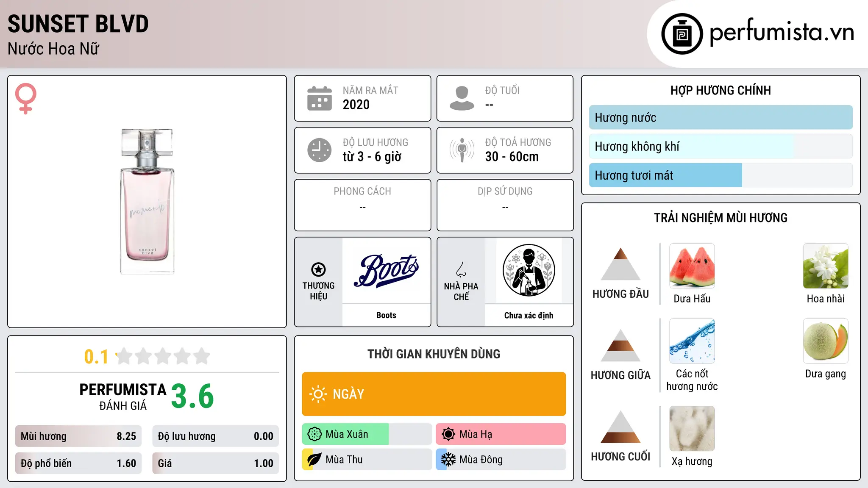Click the Độ phổ biến 1.60 score box
This screenshot has width=868, height=488.
78,463
